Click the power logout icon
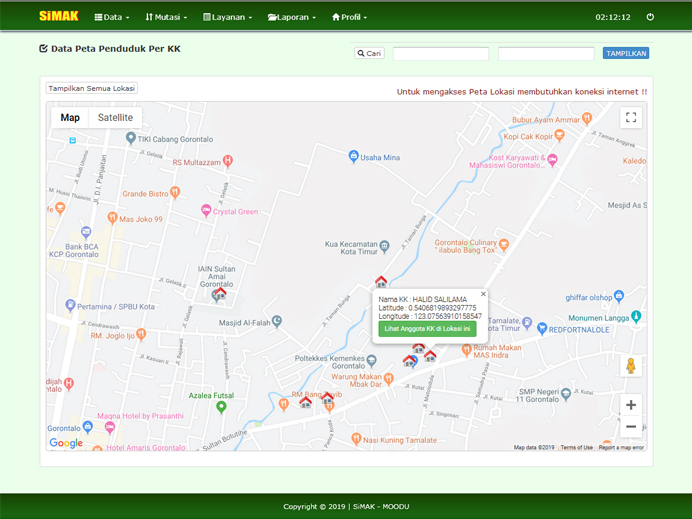Screen dimensions: 692x519 (650, 17)
